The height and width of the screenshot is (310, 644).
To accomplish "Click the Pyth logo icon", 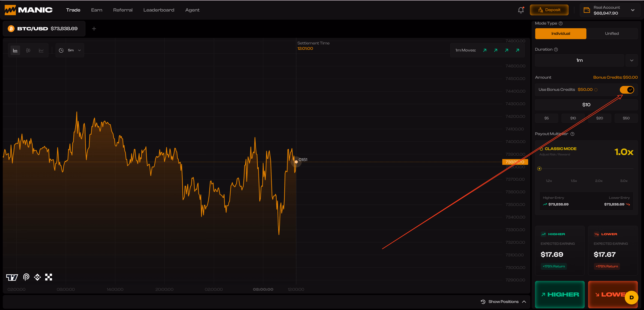I will tap(26, 277).
